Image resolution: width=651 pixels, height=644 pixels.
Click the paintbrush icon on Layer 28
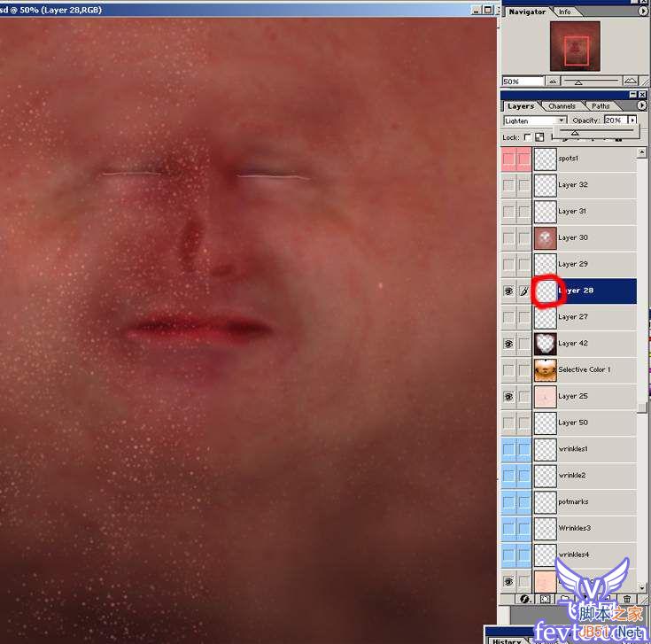(x=524, y=291)
